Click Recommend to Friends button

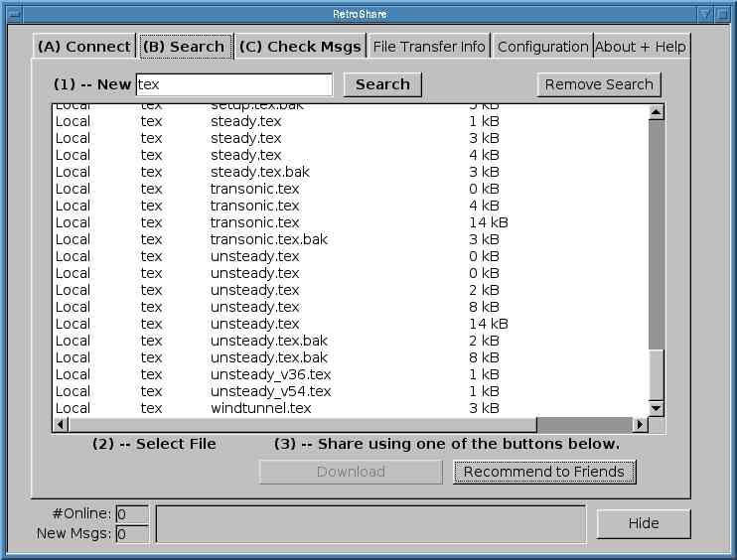click(x=544, y=472)
